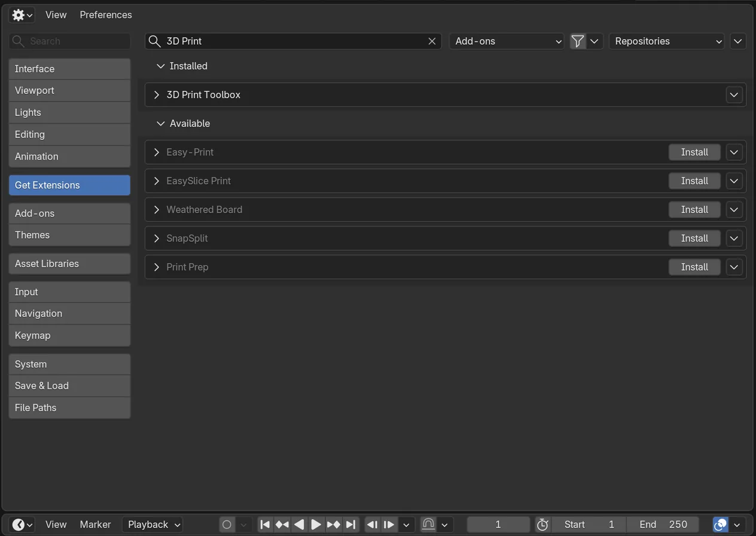
Task: Play the animation forward
Action: pyautogui.click(x=316, y=525)
